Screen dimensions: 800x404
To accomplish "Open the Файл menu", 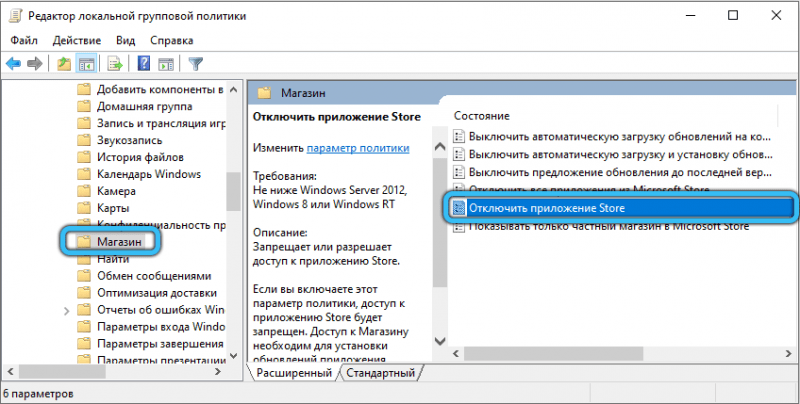I will (x=24, y=40).
